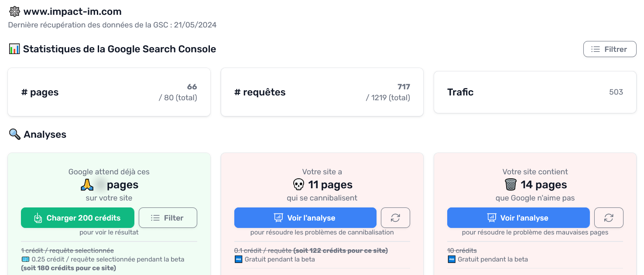This screenshot has height=275, width=644.
Task: Click the magnifying glass icon beside Analyses
Action: [x=15, y=134]
